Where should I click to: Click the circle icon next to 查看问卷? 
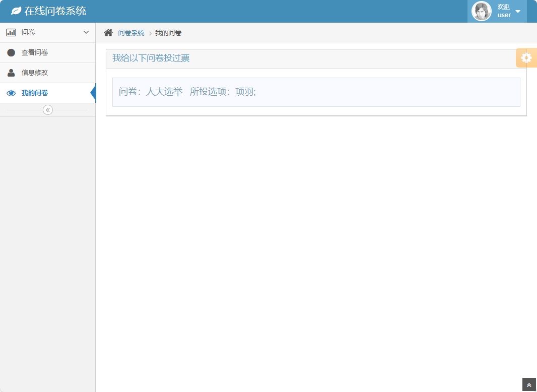tap(11, 52)
